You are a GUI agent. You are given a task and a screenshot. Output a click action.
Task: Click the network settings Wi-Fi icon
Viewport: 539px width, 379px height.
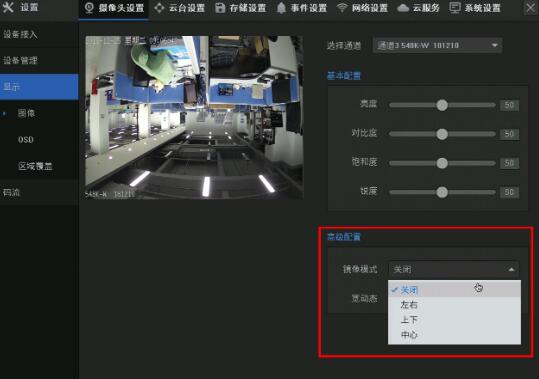(x=342, y=8)
